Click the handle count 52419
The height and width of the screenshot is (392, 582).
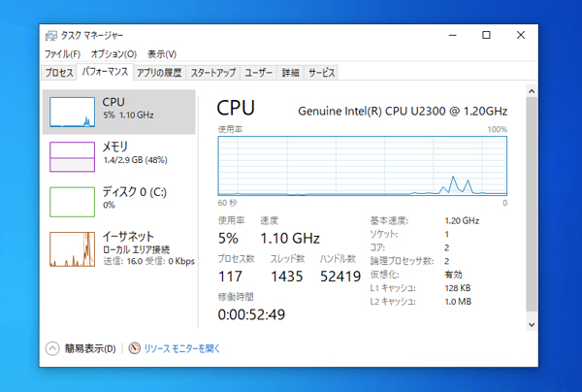coord(340,277)
